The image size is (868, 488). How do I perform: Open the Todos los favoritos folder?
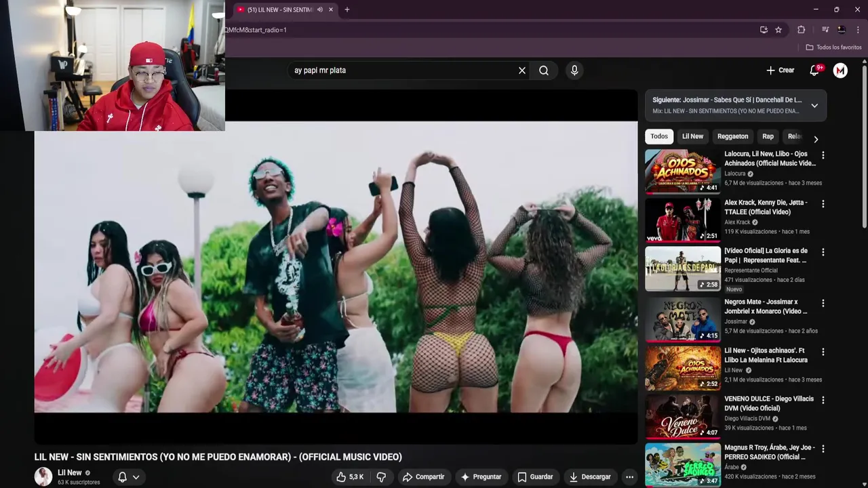pos(833,47)
